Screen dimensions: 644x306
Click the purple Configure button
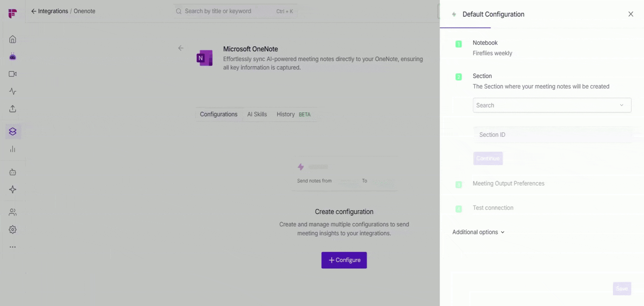click(344, 260)
